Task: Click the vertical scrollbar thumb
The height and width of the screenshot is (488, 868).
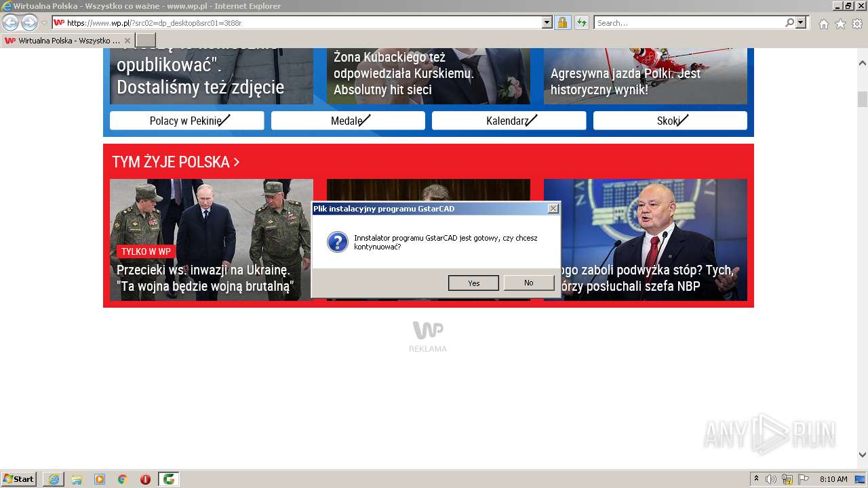Action: pos(863,99)
